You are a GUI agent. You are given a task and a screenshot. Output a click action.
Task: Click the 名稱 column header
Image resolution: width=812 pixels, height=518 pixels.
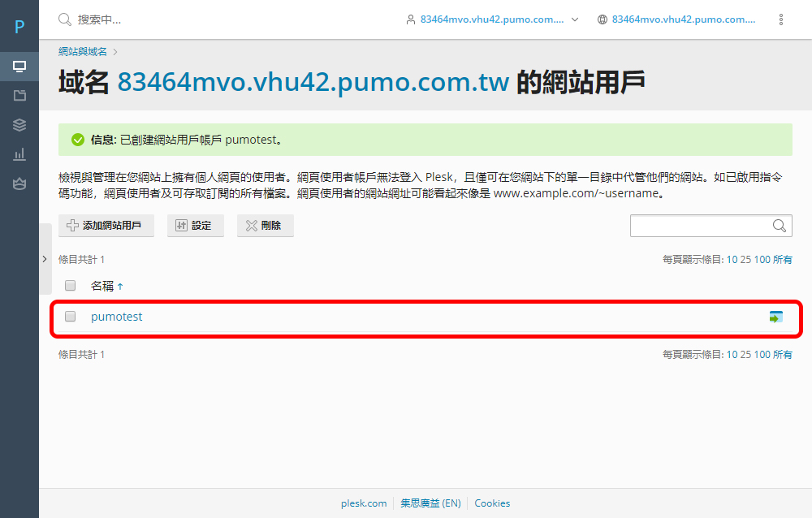point(102,286)
